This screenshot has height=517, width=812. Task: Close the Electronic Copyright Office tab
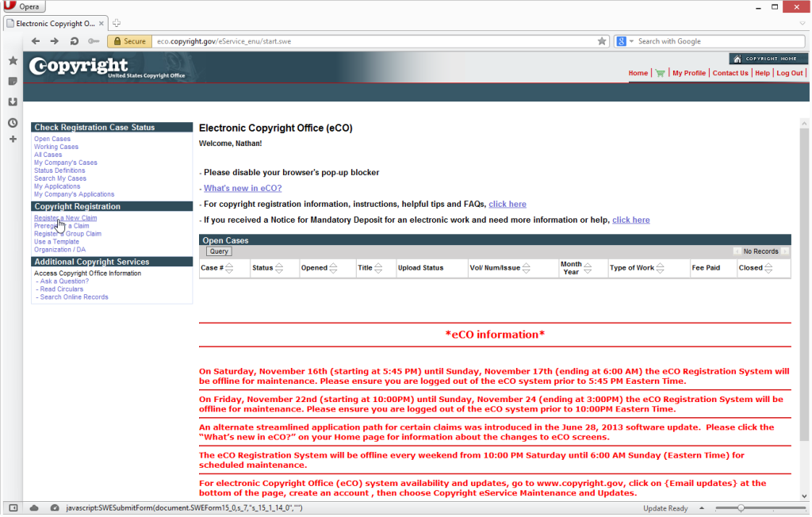pos(101,23)
